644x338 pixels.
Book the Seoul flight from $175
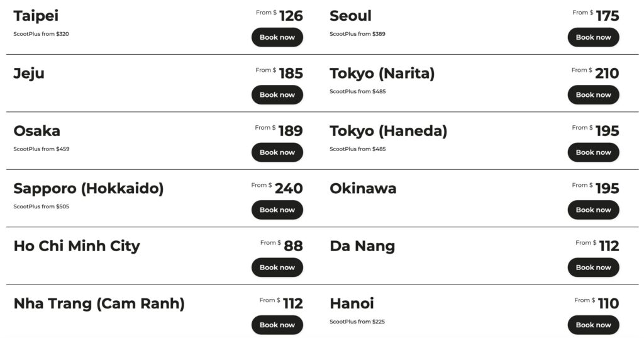593,37
